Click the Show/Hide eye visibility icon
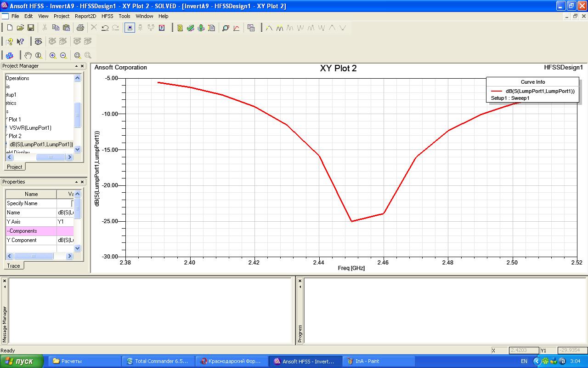Screen dimensions: 588x368 [38, 42]
